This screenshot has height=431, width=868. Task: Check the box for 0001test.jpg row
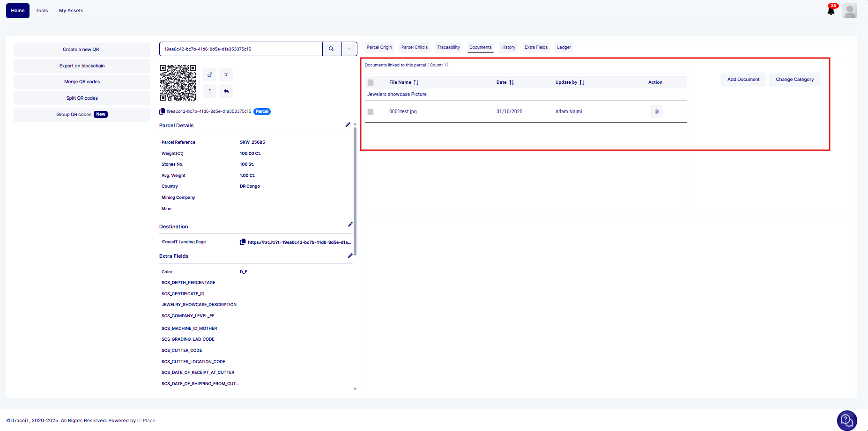pyautogui.click(x=371, y=112)
